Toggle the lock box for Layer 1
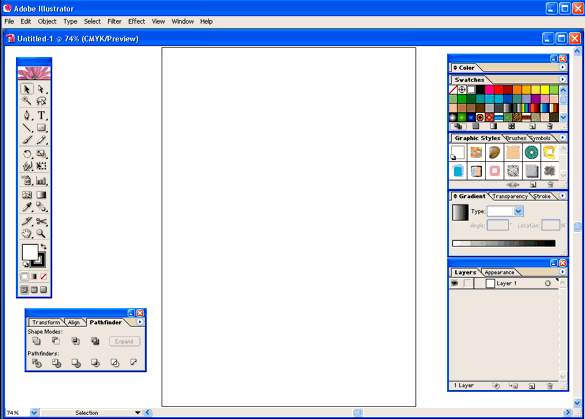This screenshot has width=585, height=419. pos(467,283)
